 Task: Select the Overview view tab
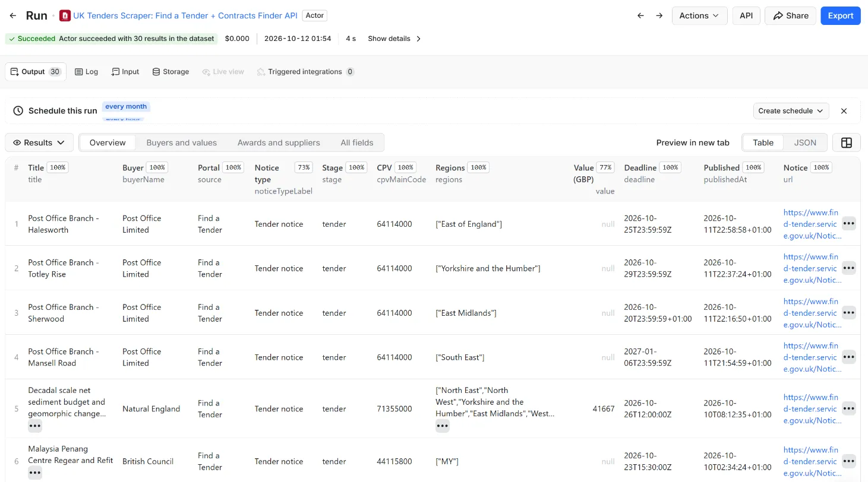click(x=108, y=142)
